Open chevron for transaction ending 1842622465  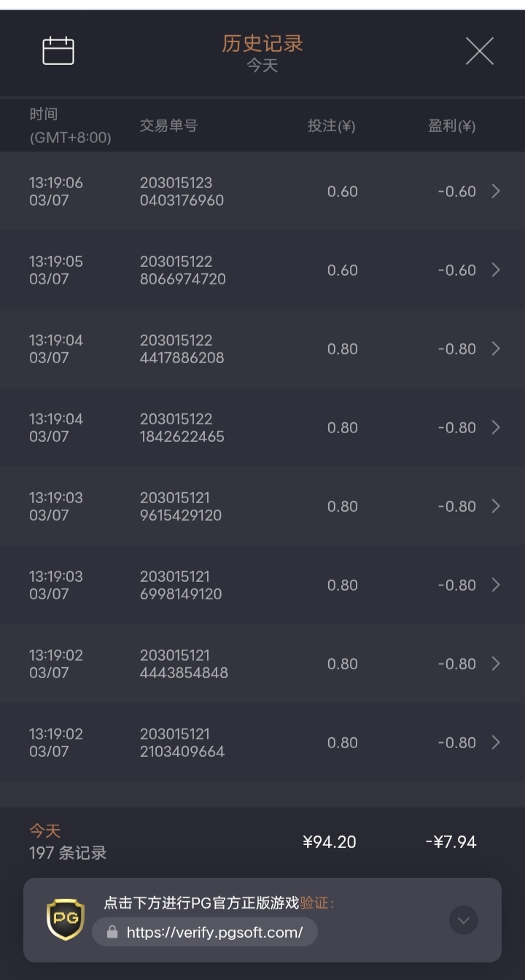click(x=496, y=427)
